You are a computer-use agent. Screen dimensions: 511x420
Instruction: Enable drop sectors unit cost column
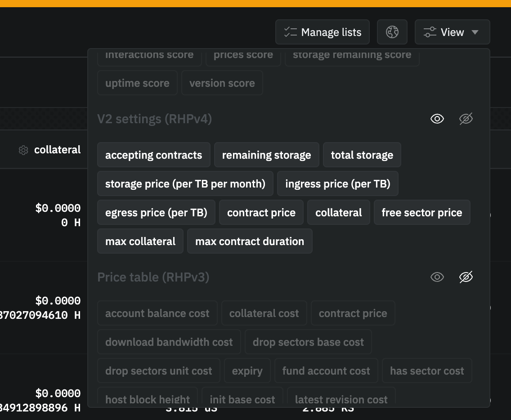pyautogui.click(x=158, y=371)
